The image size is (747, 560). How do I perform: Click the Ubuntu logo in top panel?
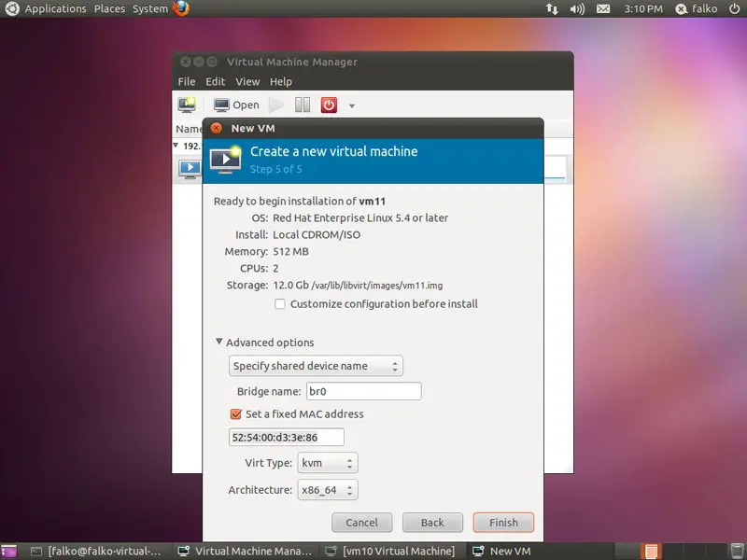12,8
